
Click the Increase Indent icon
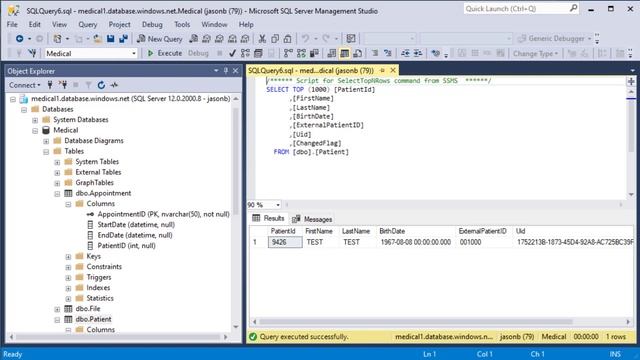[418, 53]
